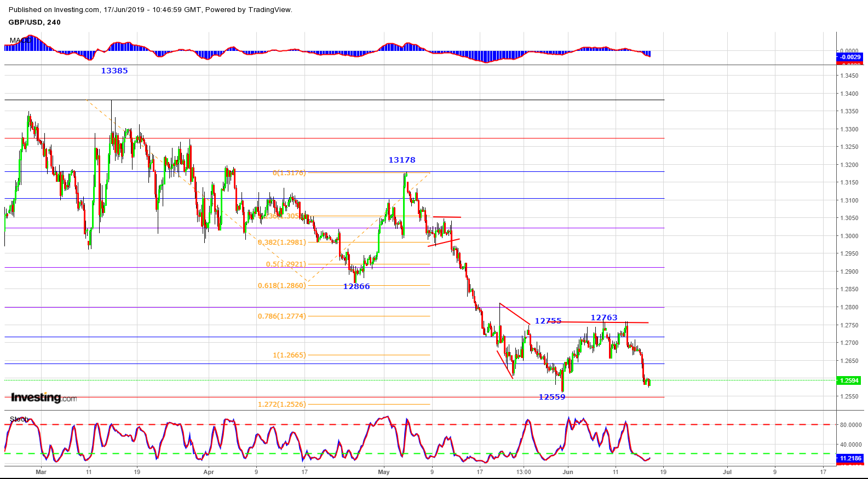Click the blue 11.2186 Stoch value tag

[850, 458]
